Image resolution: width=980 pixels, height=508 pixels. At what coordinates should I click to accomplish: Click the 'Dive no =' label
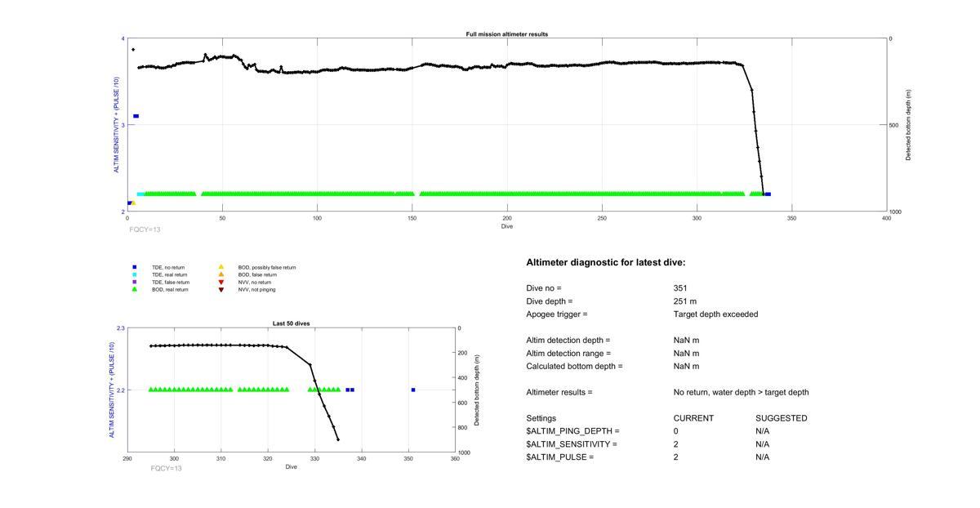coord(544,288)
